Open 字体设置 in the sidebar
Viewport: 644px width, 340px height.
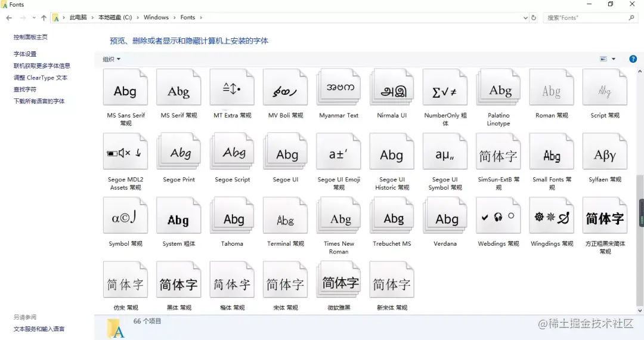click(x=24, y=54)
